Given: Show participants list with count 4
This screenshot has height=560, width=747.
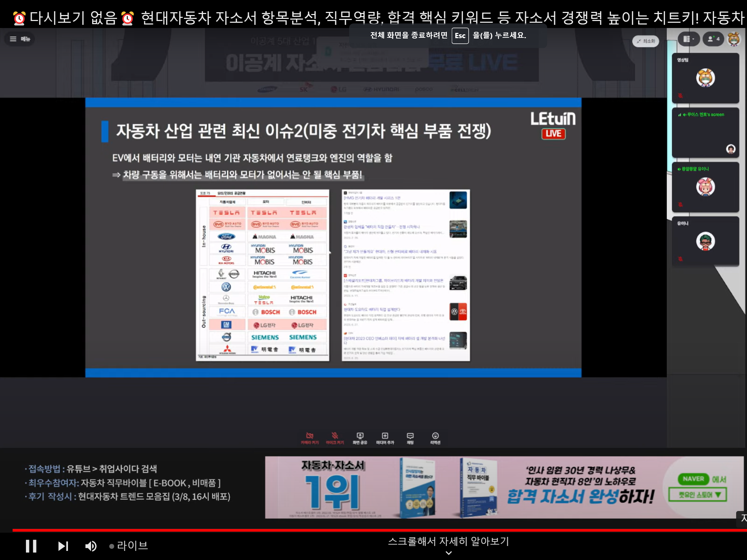Looking at the screenshot, I should (x=713, y=39).
